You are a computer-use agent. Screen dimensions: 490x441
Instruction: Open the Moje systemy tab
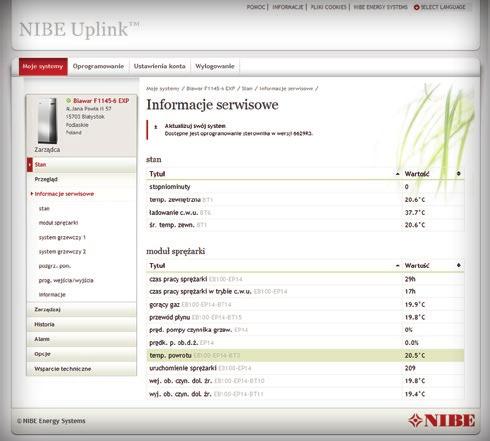[x=43, y=66]
